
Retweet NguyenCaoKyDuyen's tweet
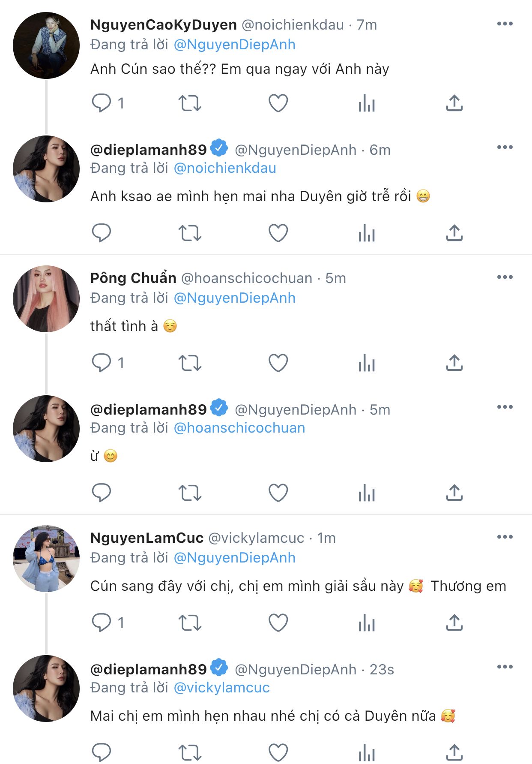pos(190,103)
